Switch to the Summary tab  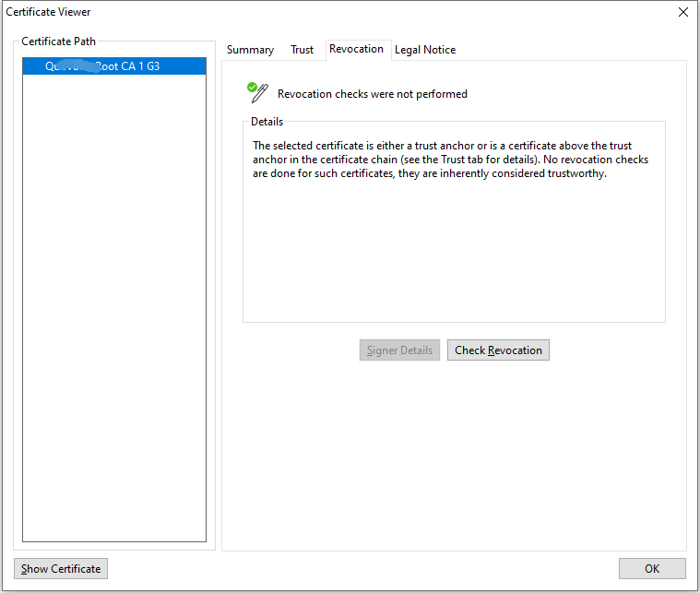[250, 50]
